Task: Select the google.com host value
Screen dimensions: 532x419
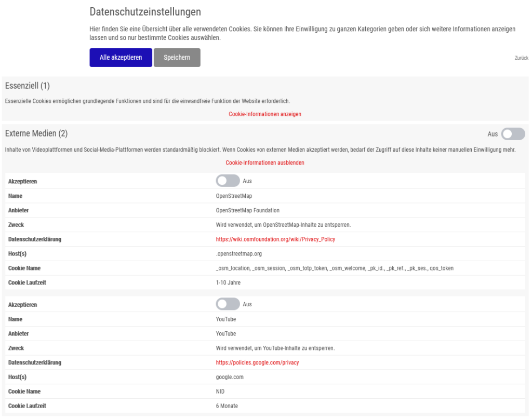Action: click(x=230, y=377)
